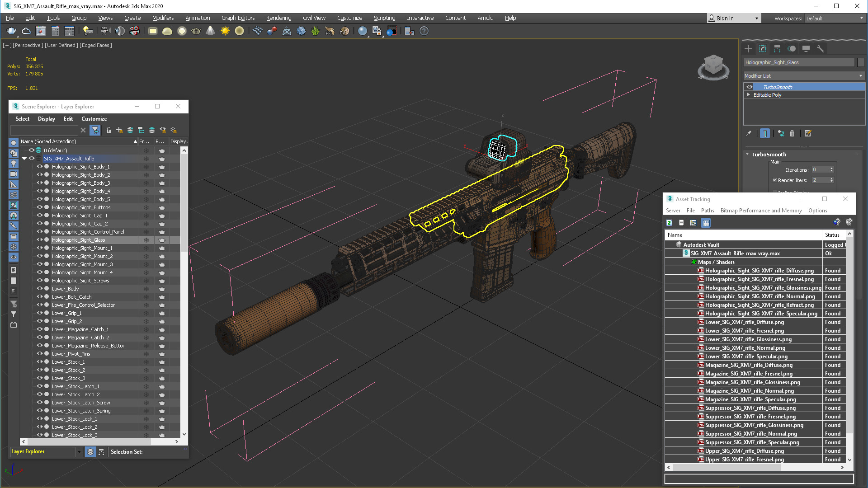This screenshot has width=868, height=488.
Task: Open the Hierarchy tab in command panel
Action: point(777,49)
